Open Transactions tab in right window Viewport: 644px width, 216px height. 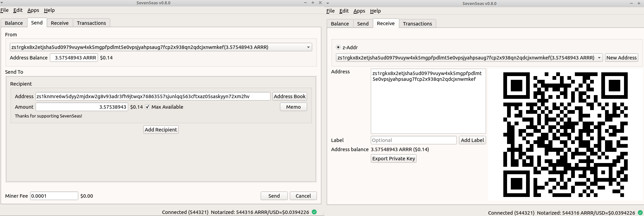click(418, 24)
